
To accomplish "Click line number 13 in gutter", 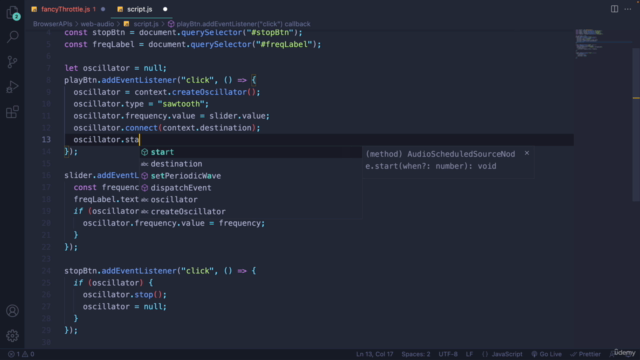I will tap(46, 140).
